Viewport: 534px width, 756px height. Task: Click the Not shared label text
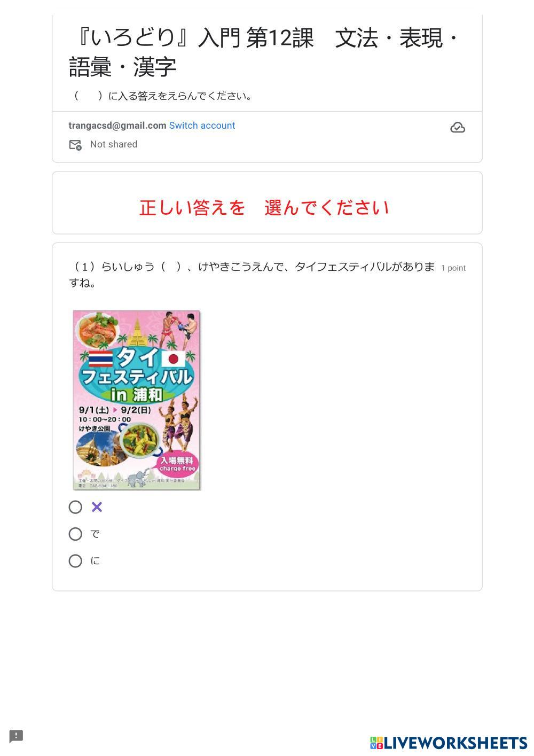[114, 144]
